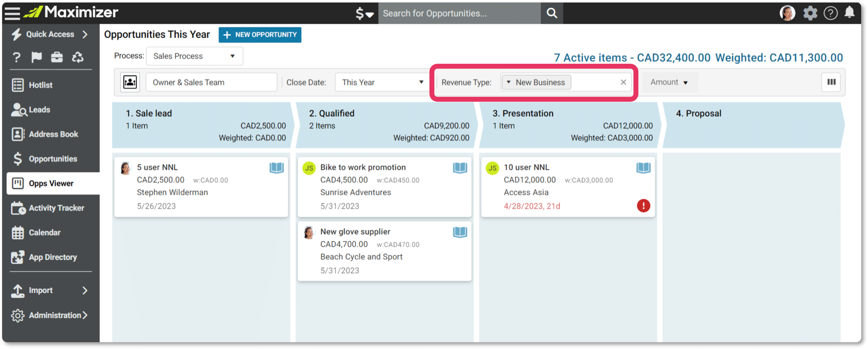Open the settings gear icon

[x=810, y=13]
